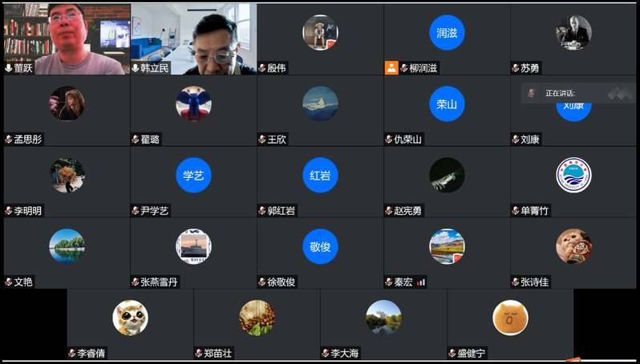Click the 单菁竹 logo avatar
Image resolution: width=640 pixels, height=364 pixels.
pyautogui.click(x=573, y=176)
